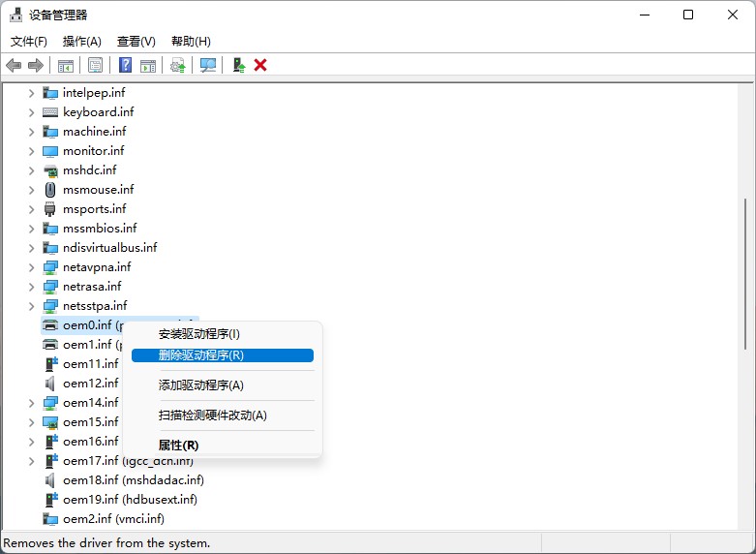756x554 pixels.
Task: Expand the netrasa.inf node
Action: point(31,287)
